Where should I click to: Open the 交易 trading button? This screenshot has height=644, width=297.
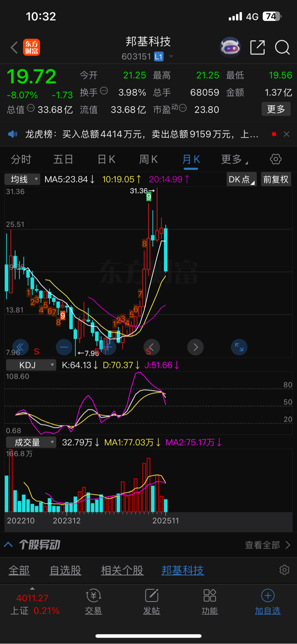(x=93, y=602)
